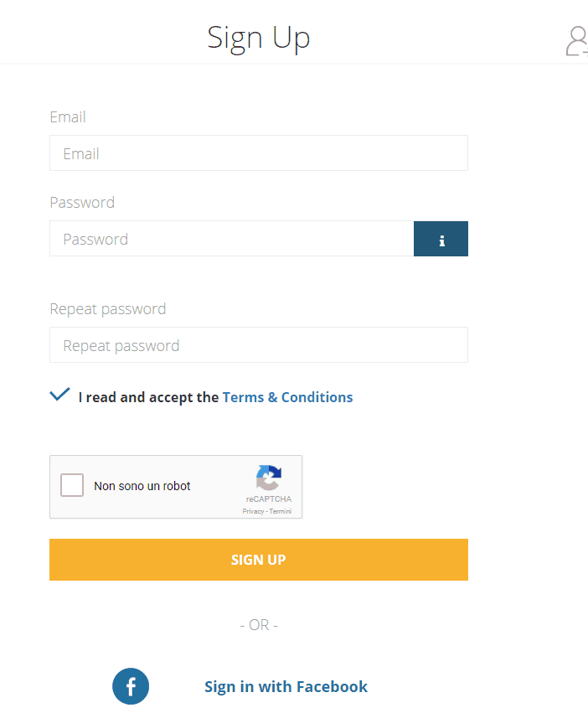
Task: Click the Repeat password label
Action: [x=108, y=309]
